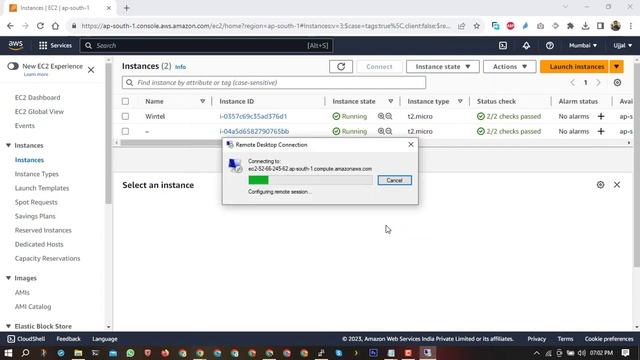Screen dimensions: 640x360
Task: Add alarm for instance i-04a5d6582790765bb
Action: pos(601,131)
